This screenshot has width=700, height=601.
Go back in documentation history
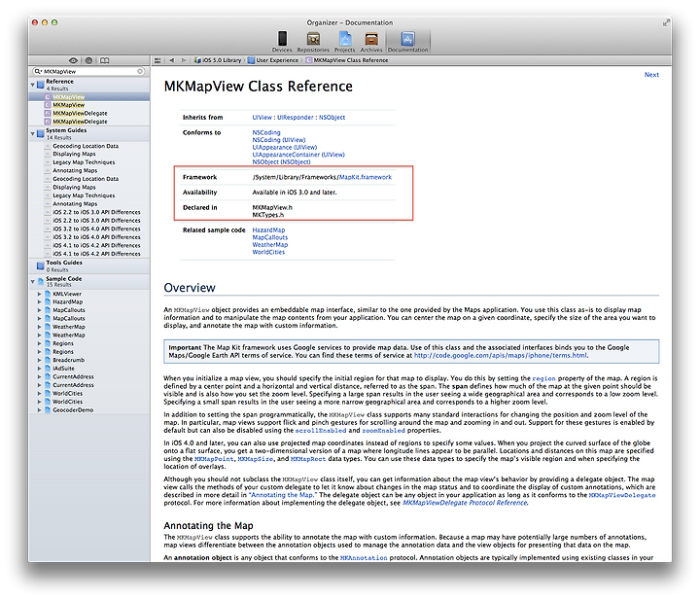(172, 60)
